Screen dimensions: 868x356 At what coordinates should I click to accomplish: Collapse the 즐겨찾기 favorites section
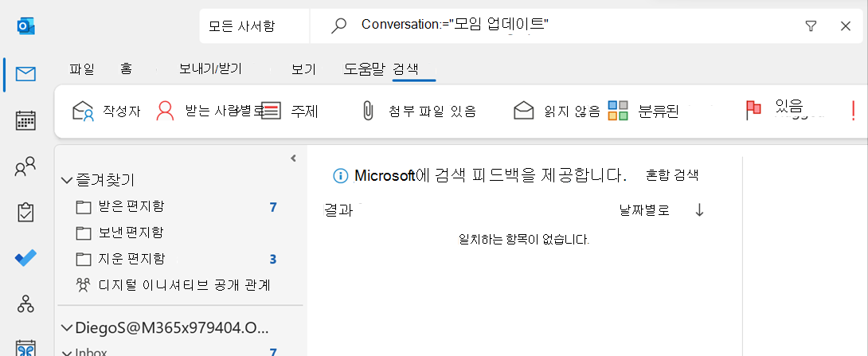pos(67,180)
